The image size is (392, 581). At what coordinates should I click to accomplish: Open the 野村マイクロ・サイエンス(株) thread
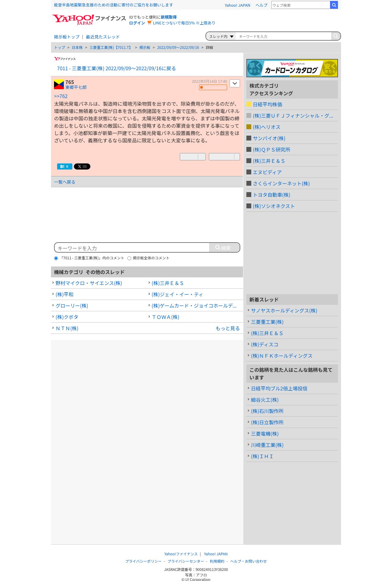point(89,283)
